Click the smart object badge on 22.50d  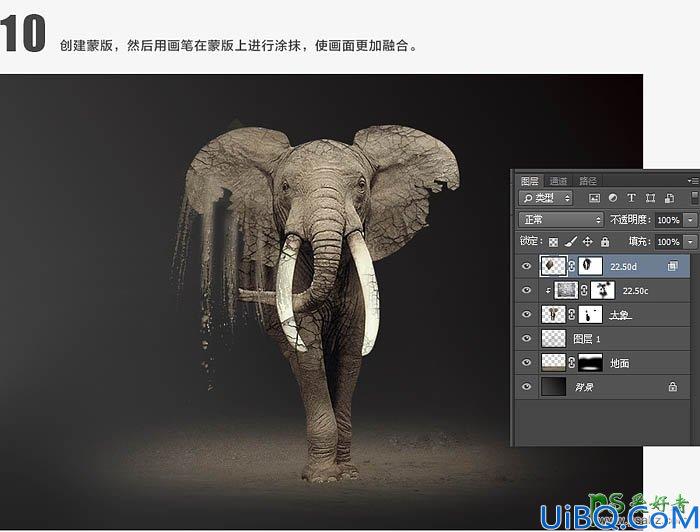pos(672,266)
